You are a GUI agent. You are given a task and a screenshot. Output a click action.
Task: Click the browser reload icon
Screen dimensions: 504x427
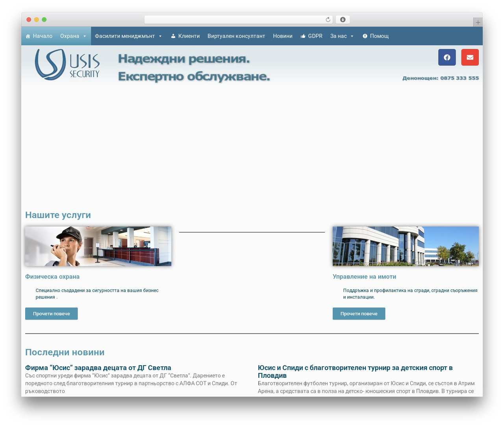(328, 20)
